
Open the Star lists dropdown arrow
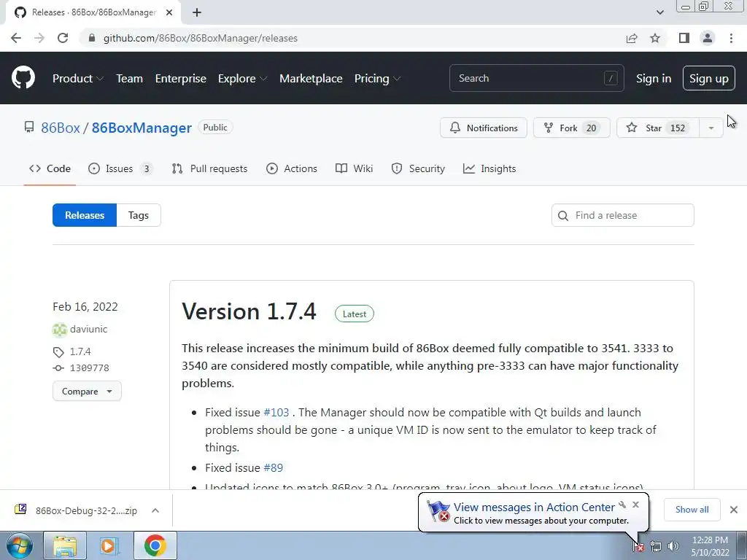click(x=711, y=128)
